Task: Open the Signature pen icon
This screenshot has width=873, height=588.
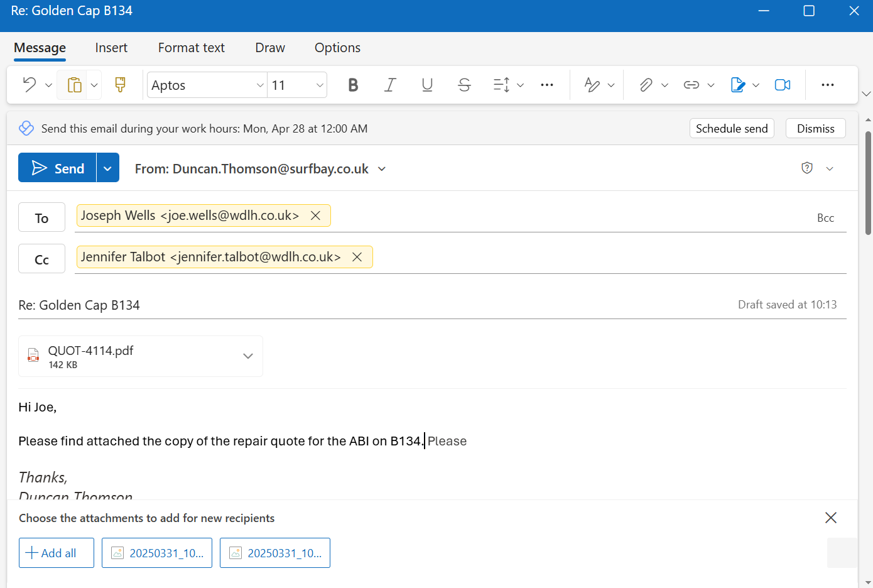Action: 737,85
